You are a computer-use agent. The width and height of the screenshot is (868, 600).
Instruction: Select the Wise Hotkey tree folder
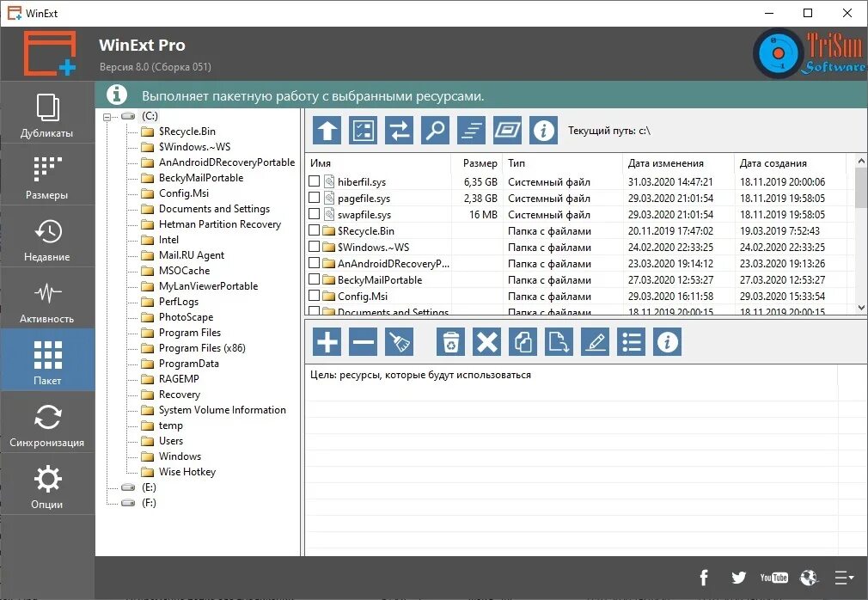(x=187, y=472)
